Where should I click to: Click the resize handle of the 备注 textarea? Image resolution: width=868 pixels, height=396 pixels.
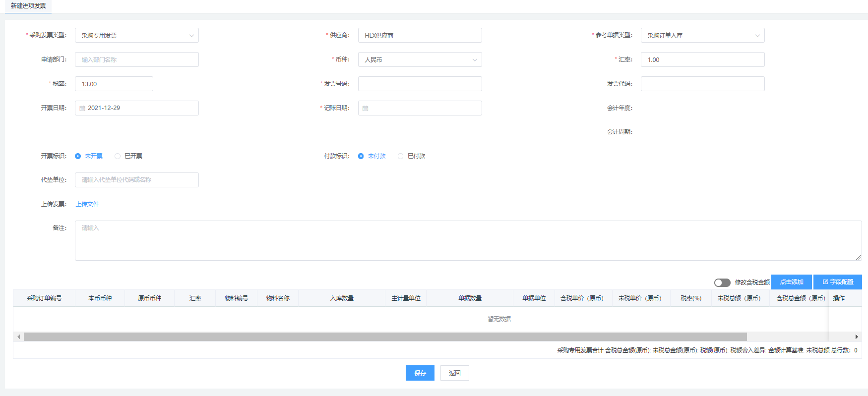tap(858, 257)
